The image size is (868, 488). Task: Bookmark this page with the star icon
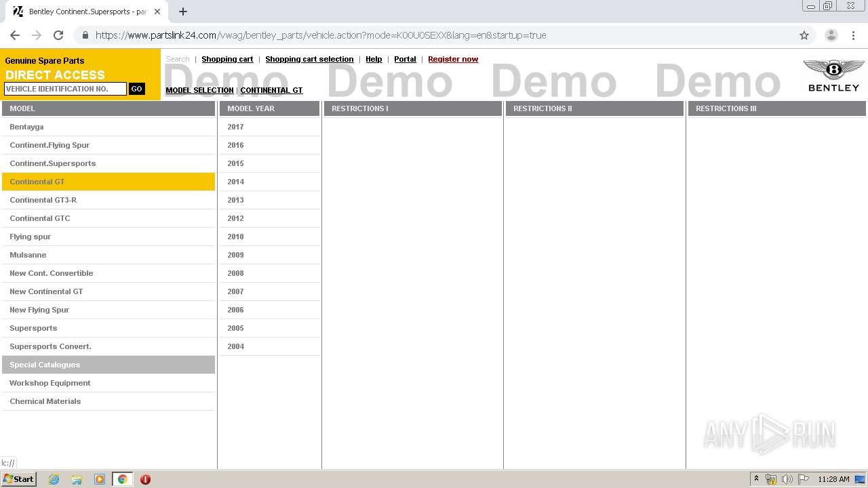coord(804,35)
